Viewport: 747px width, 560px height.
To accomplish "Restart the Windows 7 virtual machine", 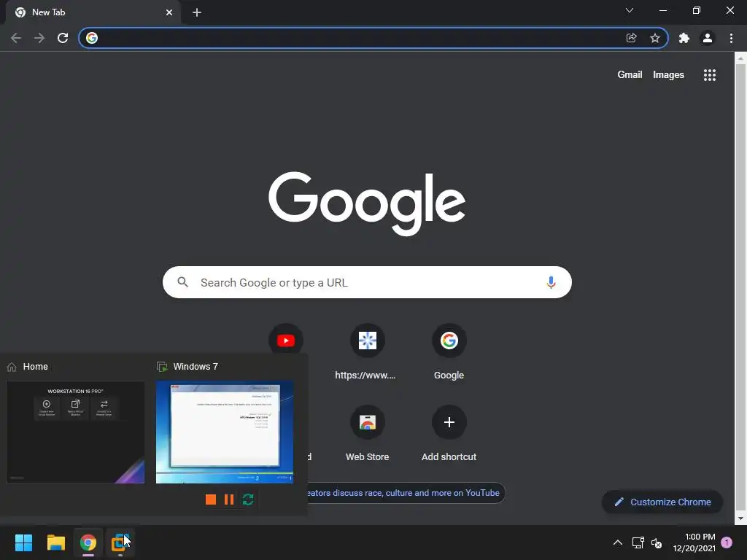I will (x=248, y=499).
